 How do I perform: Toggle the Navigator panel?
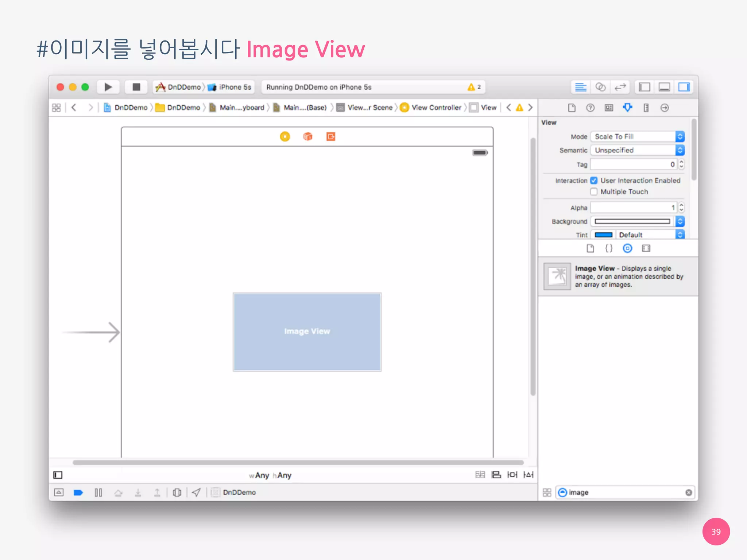click(645, 87)
